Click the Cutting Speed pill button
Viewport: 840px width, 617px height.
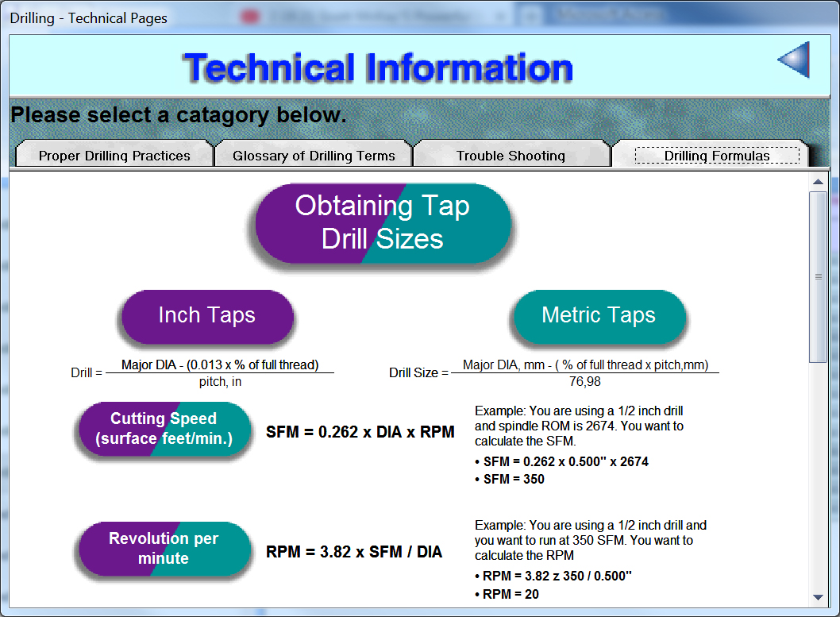pyautogui.click(x=164, y=429)
